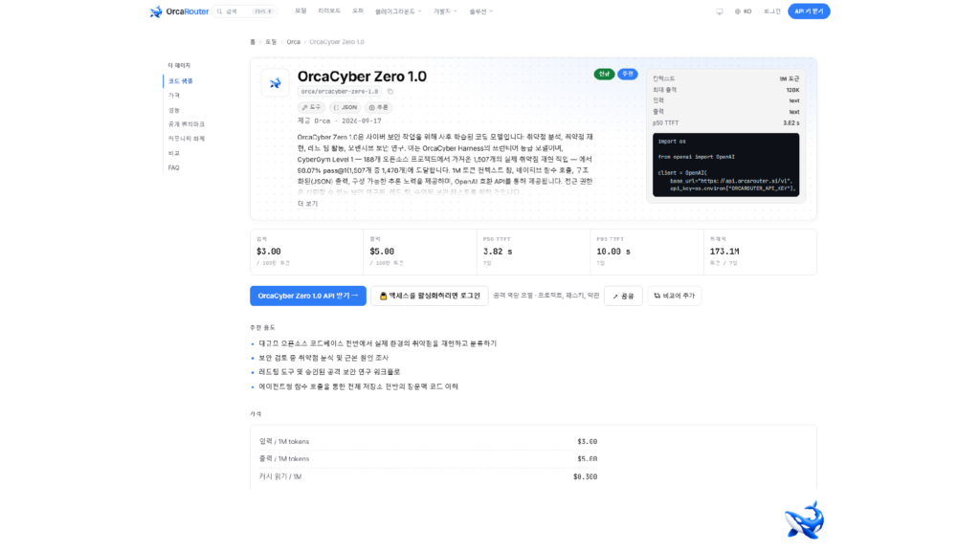The width and height of the screenshot is (980, 551).
Task: Expand description with 더 보기
Action: [x=307, y=204]
